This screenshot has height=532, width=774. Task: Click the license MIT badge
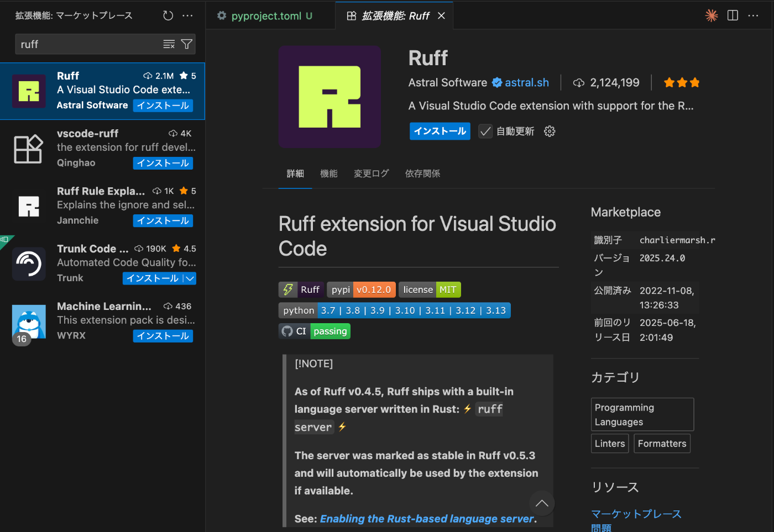pyautogui.click(x=430, y=289)
